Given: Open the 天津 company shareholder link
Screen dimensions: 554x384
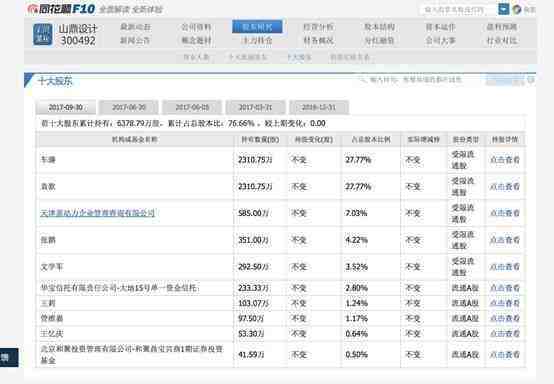Looking at the screenshot, I should [x=98, y=213].
